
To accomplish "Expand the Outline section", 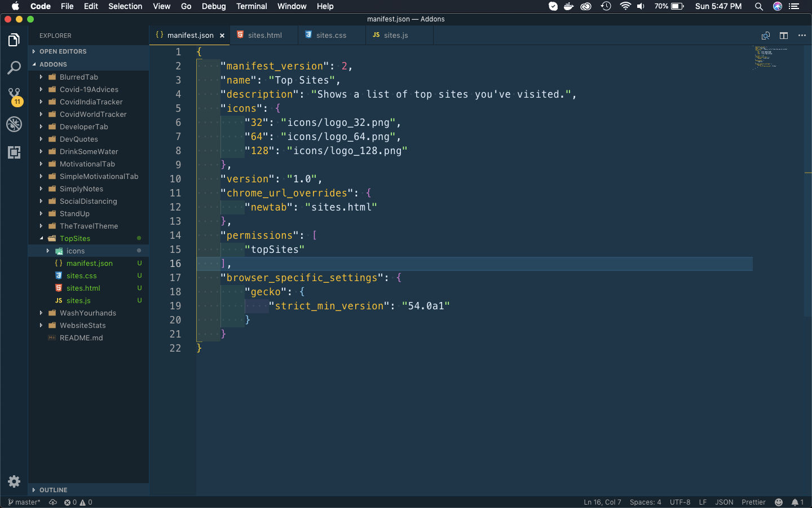I will click(89, 490).
